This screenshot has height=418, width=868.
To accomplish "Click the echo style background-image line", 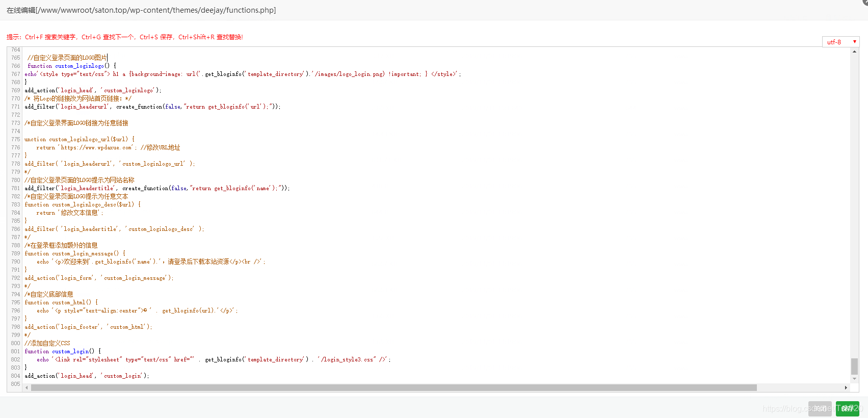I will (x=243, y=74).
